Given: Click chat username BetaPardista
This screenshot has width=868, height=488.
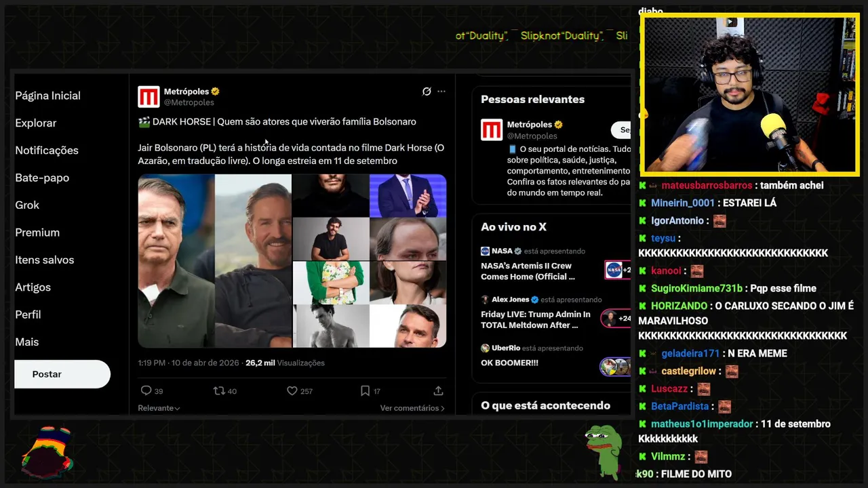Looking at the screenshot, I should pos(679,406).
